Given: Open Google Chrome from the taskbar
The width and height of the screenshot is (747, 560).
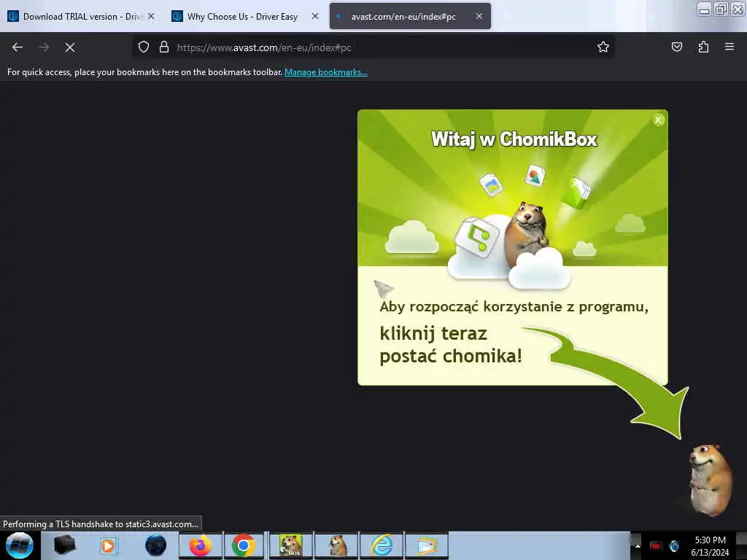Looking at the screenshot, I should tap(244, 545).
